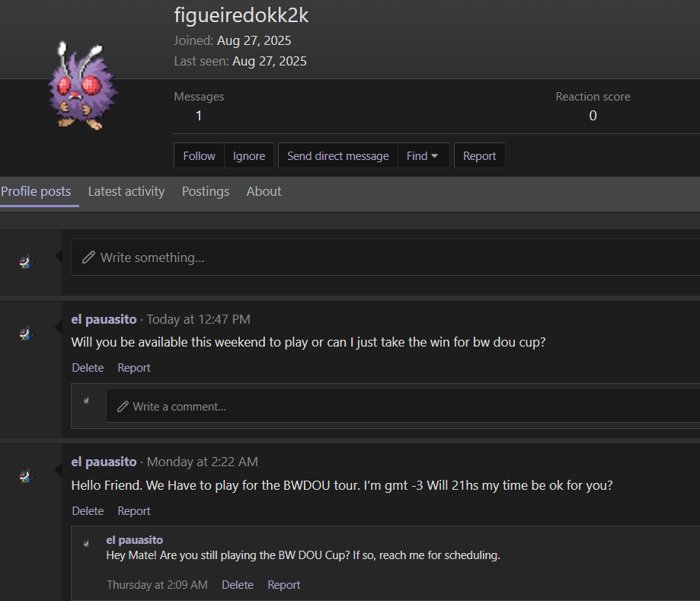Screen dimensions: 700x601
Task: Switch to the Latest activity tab
Action: [x=126, y=191]
